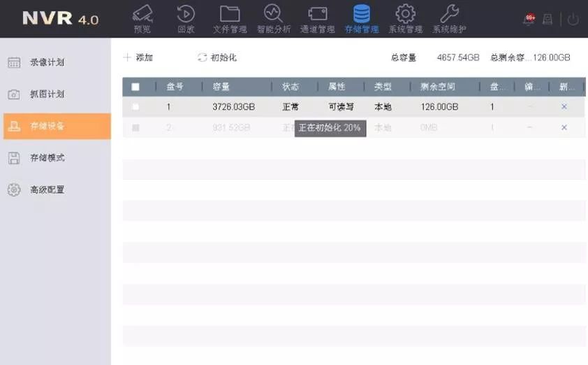Open the 预览 live view icon
Screen dimensions: 588x365
click(x=142, y=18)
